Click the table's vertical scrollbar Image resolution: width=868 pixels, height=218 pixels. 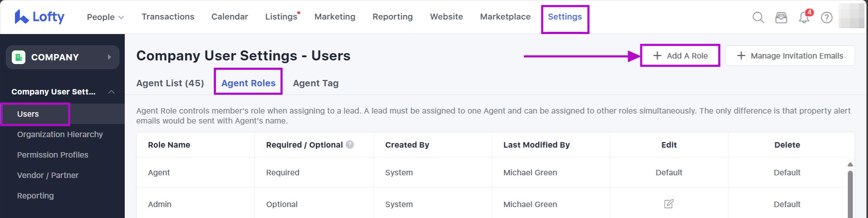[850, 191]
